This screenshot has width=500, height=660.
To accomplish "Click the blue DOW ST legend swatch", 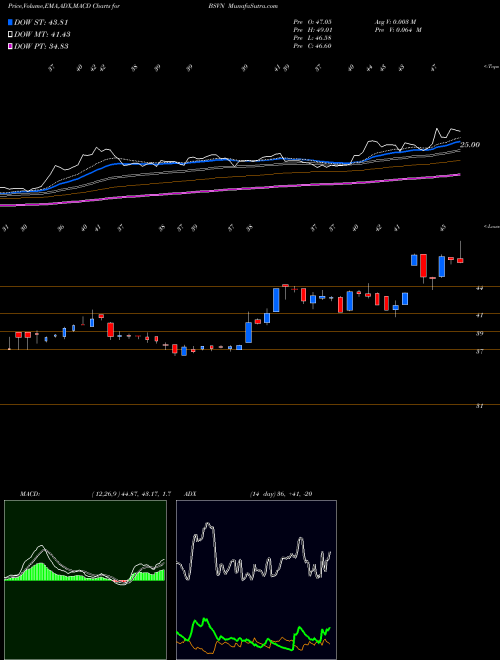I will click(11, 23).
